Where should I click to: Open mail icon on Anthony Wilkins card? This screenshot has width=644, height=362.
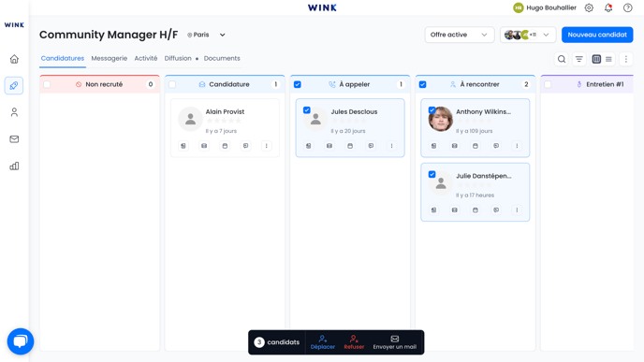pos(454,146)
